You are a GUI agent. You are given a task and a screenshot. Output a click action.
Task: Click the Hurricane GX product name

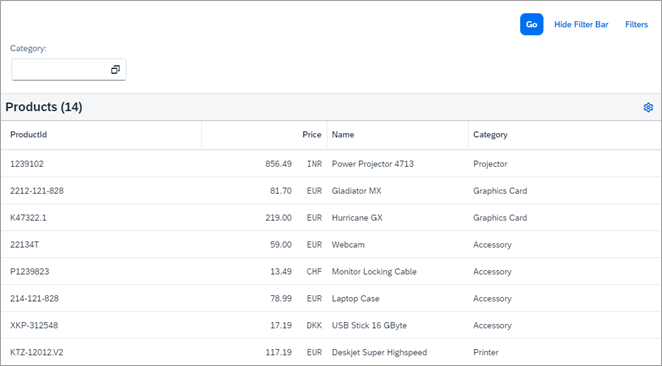coord(357,218)
